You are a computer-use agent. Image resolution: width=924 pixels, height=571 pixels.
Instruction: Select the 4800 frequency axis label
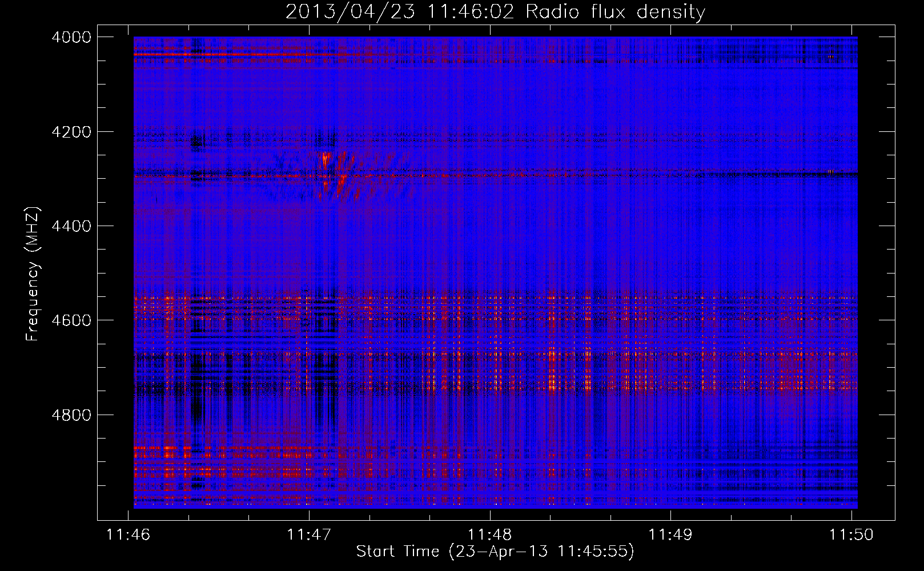[x=71, y=415]
